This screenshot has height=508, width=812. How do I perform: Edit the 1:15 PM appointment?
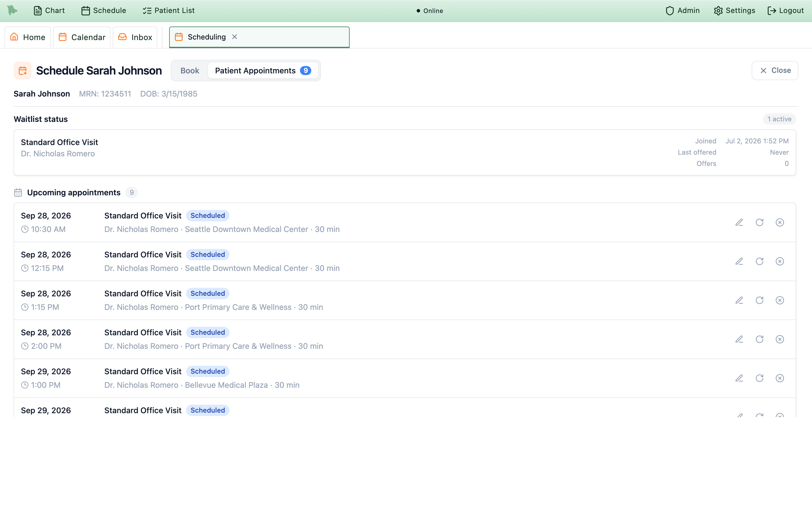739,300
